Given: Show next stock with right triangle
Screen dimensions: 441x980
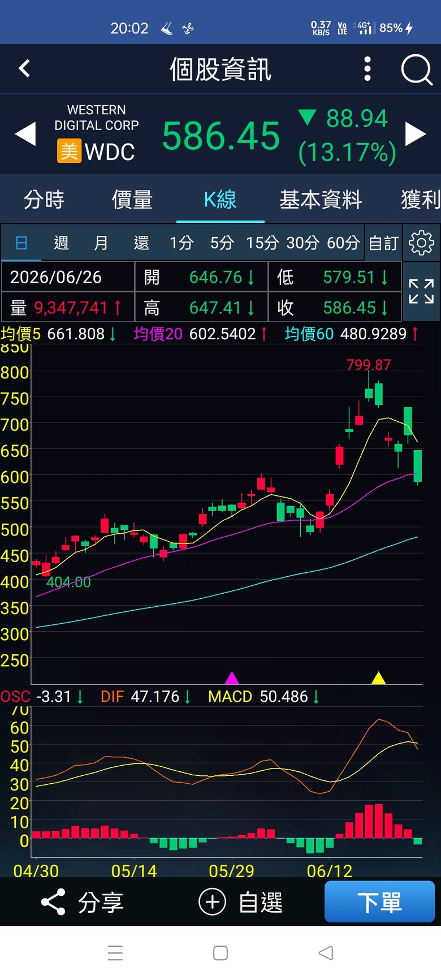Looking at the screenshot, I should [x=416, y=135].
